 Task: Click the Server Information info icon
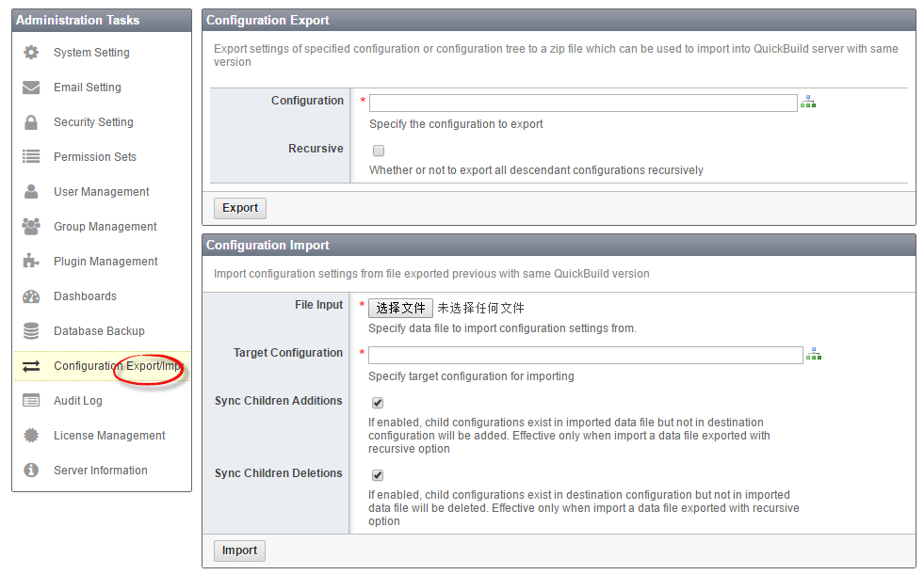coord(31,470)
